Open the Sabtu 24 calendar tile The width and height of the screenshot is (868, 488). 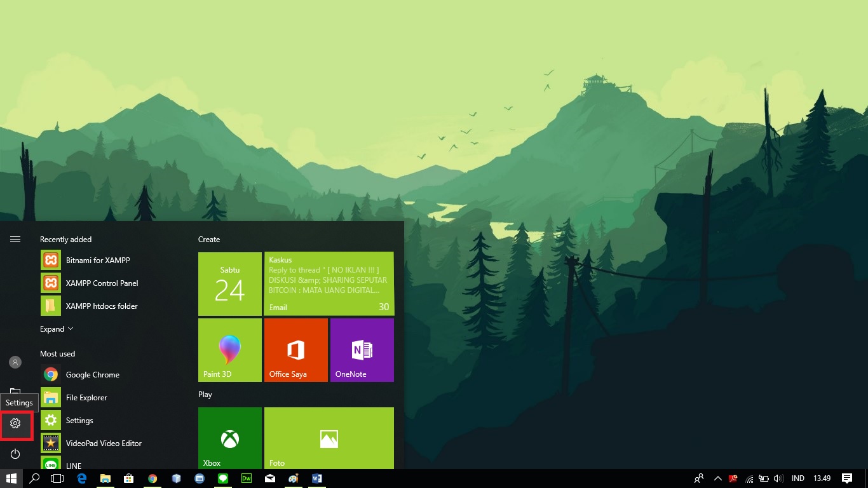230,284
